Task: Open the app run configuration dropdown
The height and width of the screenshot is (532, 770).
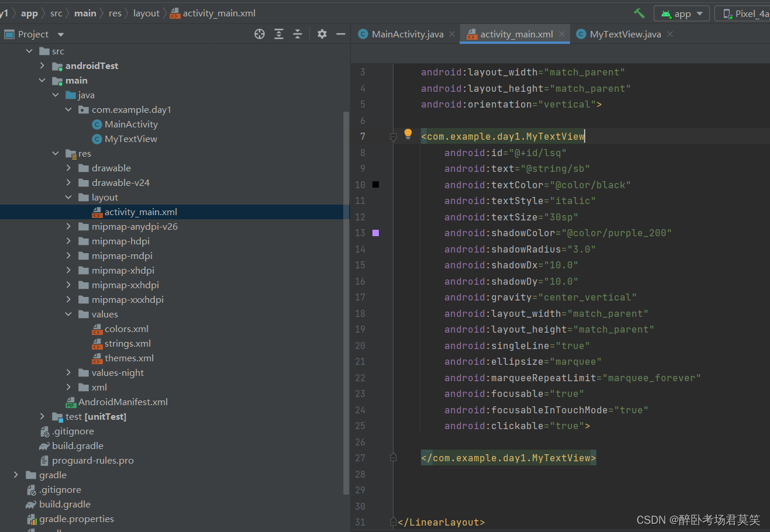Action: point(682,13)
